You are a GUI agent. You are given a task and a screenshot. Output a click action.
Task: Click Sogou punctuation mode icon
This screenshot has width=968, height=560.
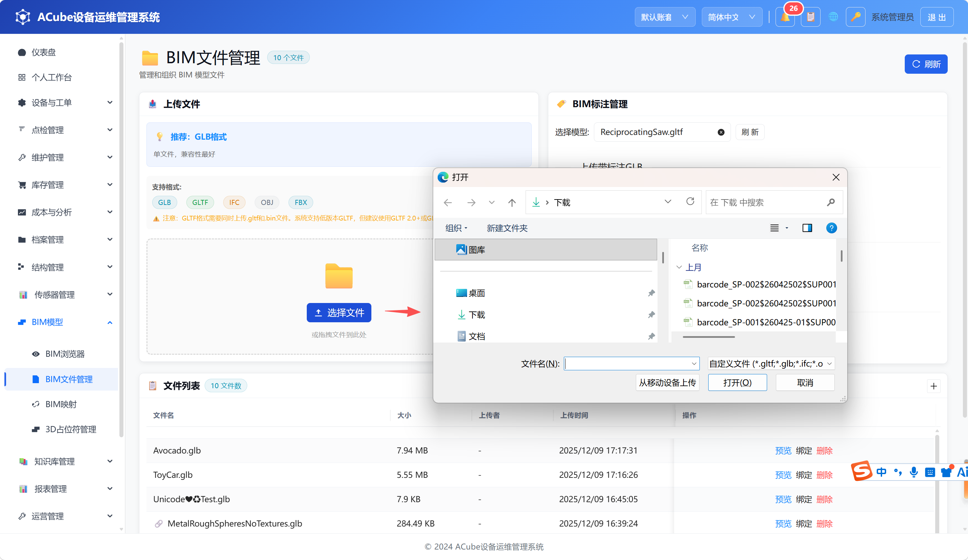pos(898,472)
